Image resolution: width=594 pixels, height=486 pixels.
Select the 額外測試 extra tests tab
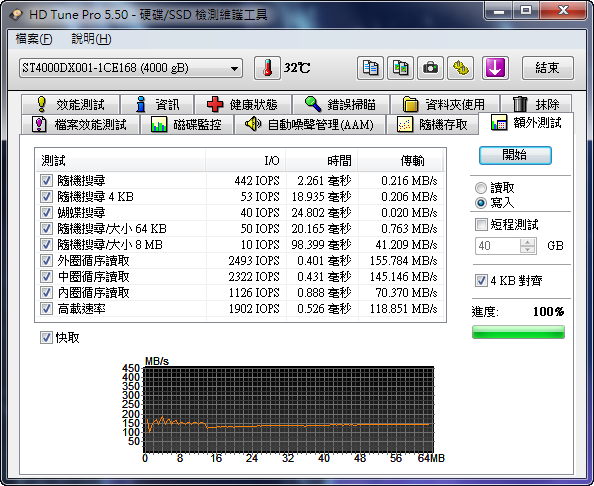click(526, 123)
